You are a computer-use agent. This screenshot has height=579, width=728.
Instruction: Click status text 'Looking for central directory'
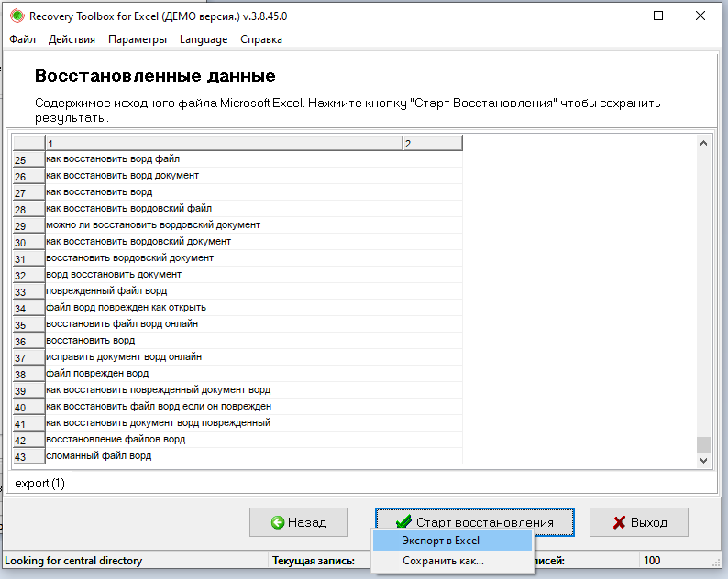pyautogui.click(x=73, y=561)
